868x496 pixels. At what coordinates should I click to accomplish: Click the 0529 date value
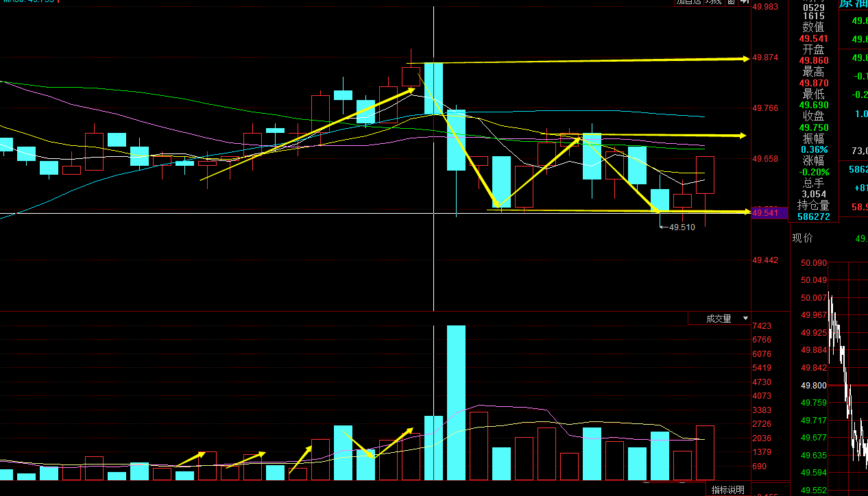(814, 7)
